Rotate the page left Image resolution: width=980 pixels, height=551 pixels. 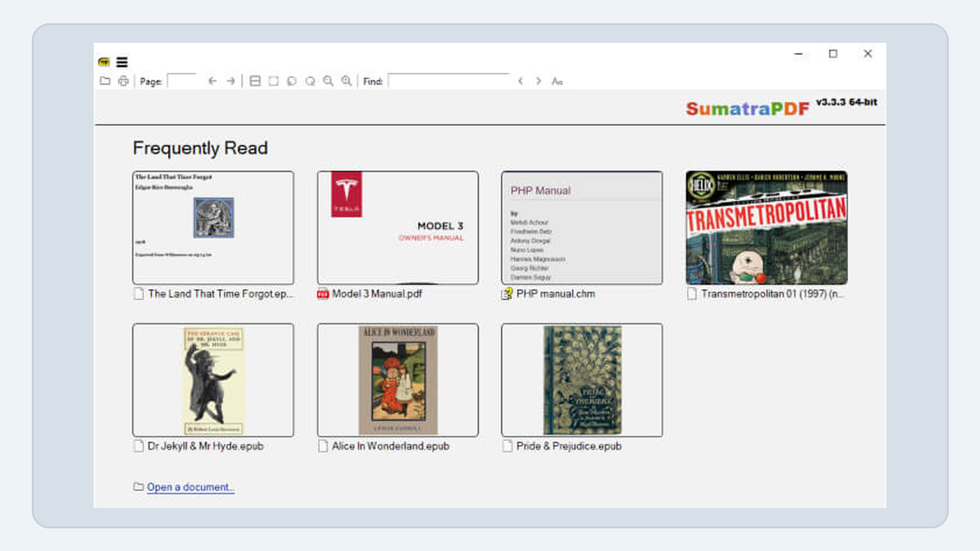[292, 81]
